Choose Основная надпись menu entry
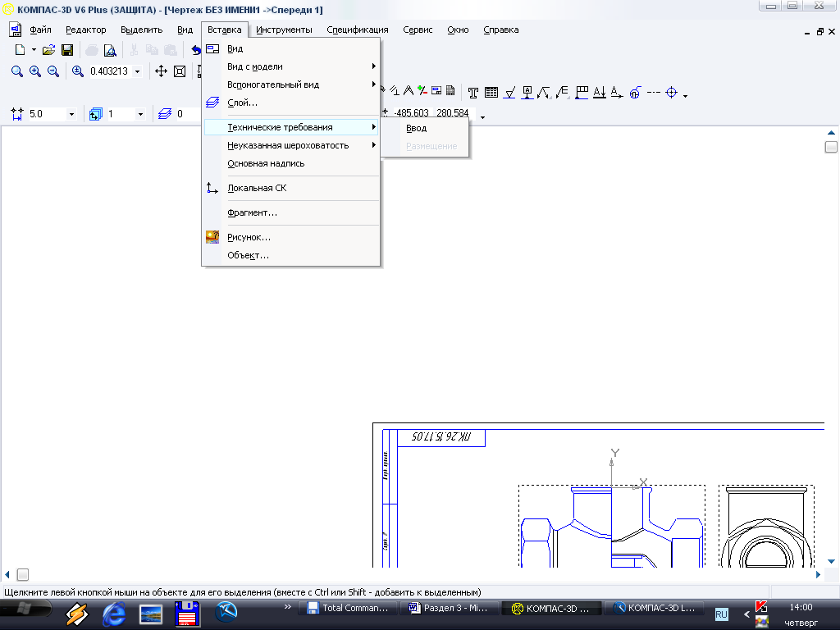Viewport: 840px width, 630px height. tap(291, 163)
